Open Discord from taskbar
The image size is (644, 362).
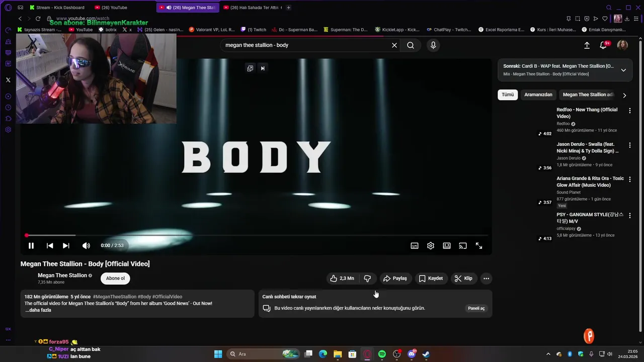pyautogui.click(x=412, y=354)
